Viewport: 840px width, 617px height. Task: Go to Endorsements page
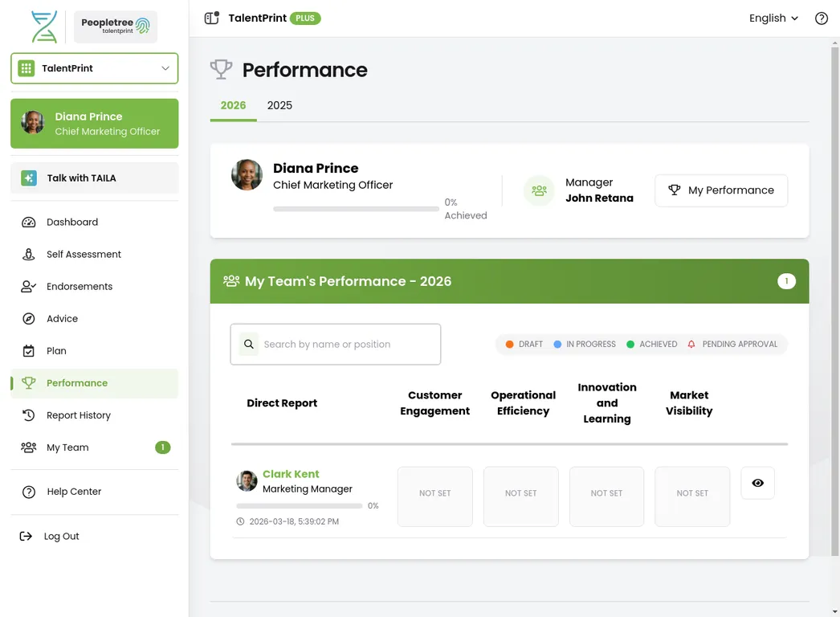[x=94, y=286]
